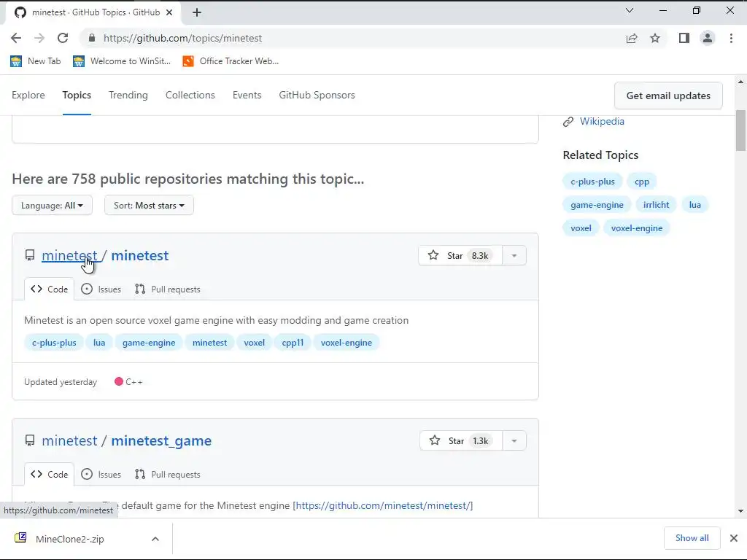Close the downloads bar
The width and height of the screenshot is (747, 560).
point(734,538)
